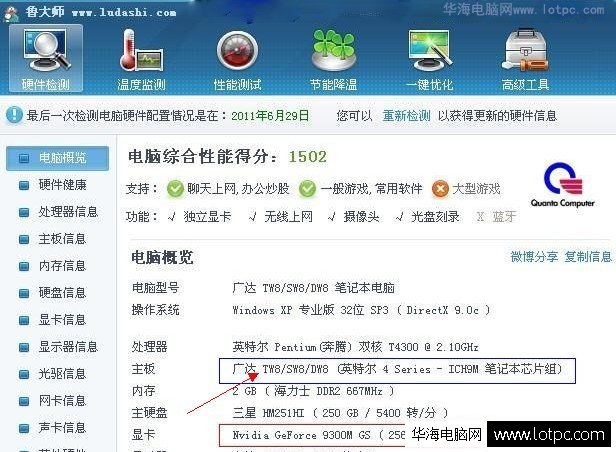Click the Quanta Computer logo
The width and height of the screenshot is (616, 452).
pos(563,185)
